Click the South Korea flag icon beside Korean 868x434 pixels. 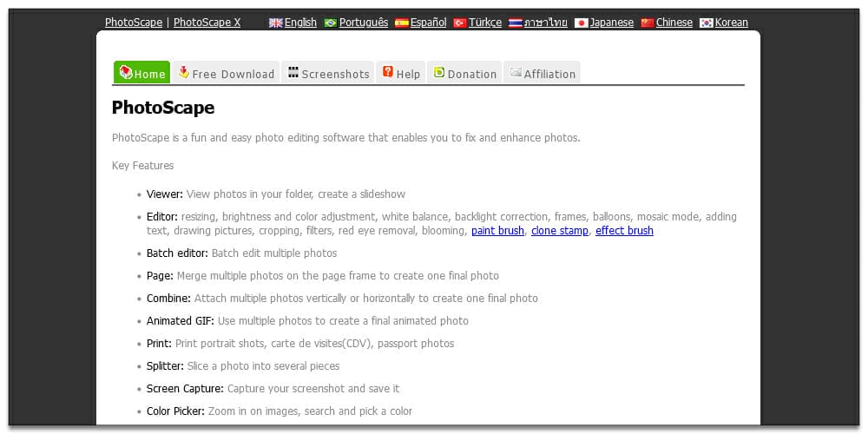[706, 23]
